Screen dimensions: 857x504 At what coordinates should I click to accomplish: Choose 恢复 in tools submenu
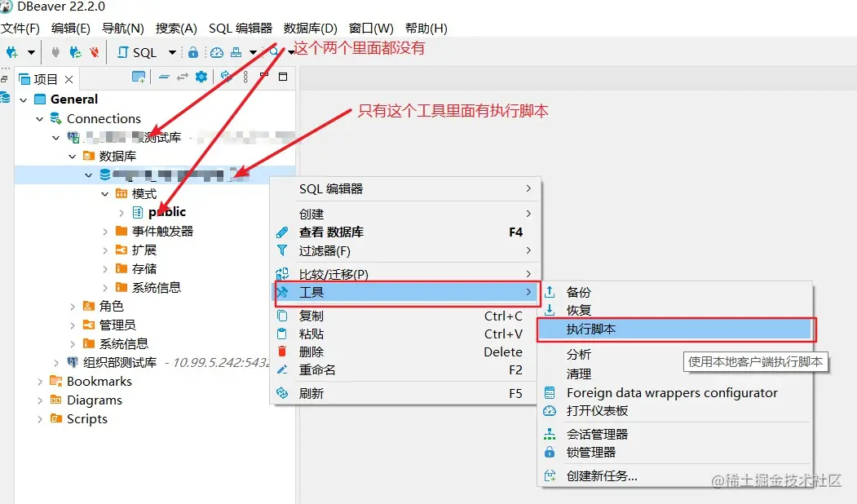pyautogui.click(x=675, y=311)
